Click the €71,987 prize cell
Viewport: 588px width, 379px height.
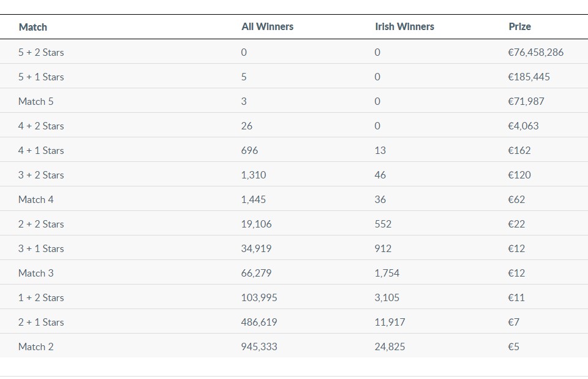(x=526, y=101)
